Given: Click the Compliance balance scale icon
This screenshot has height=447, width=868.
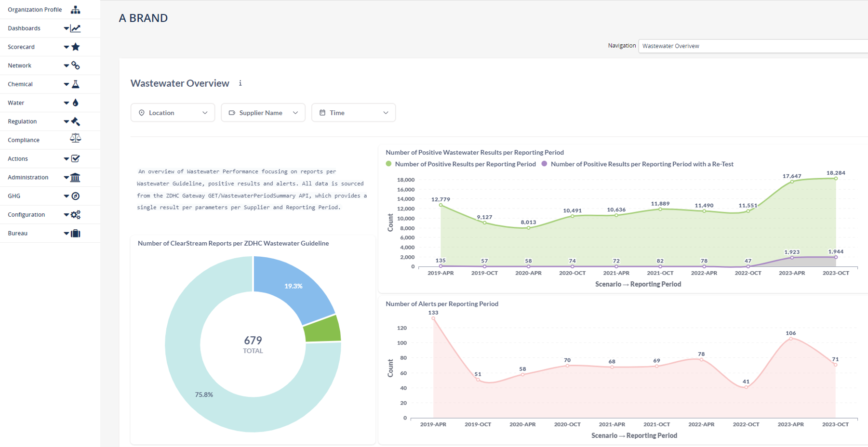Looking at the screenshot, I should point(76,139).
